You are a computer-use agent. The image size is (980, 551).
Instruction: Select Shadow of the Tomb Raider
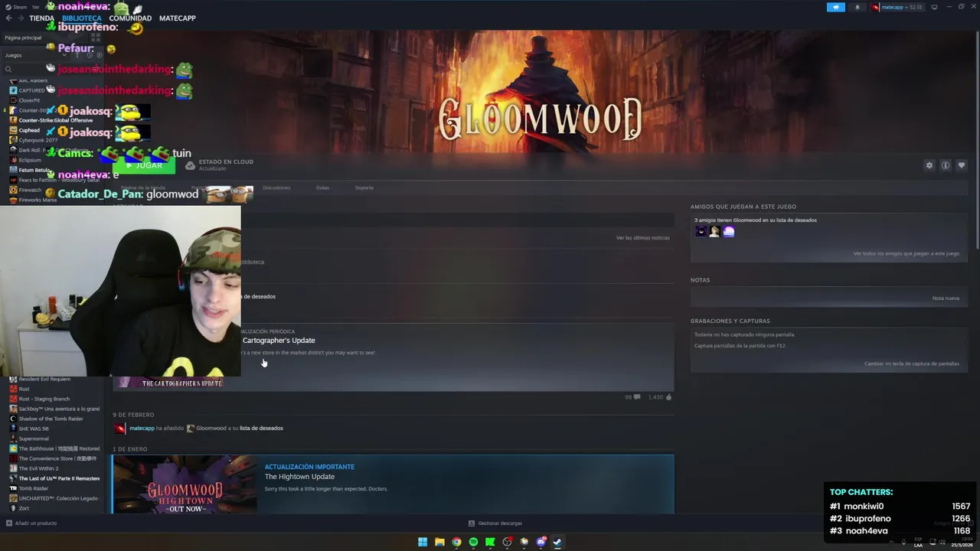coord(51,419)
